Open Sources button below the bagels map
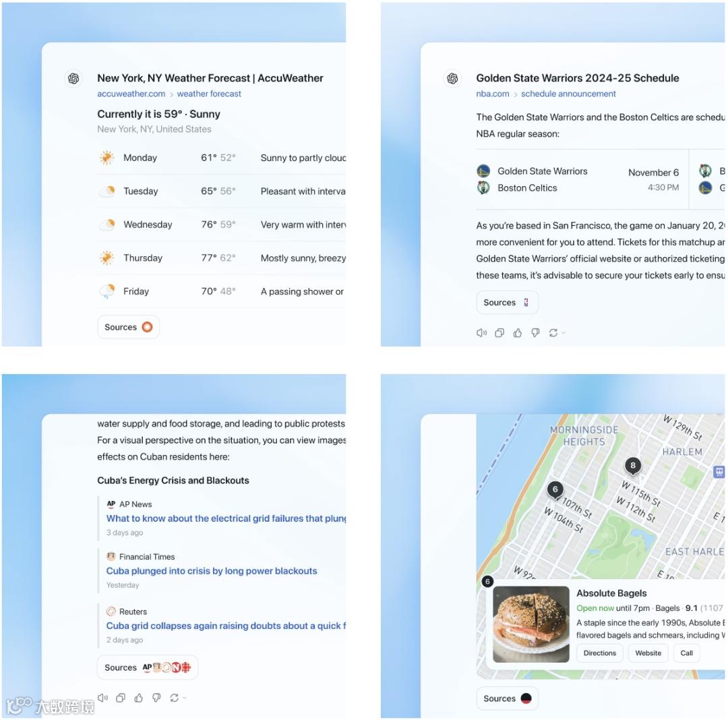This screenshot has height=720, width=728. tap(507, 698)
